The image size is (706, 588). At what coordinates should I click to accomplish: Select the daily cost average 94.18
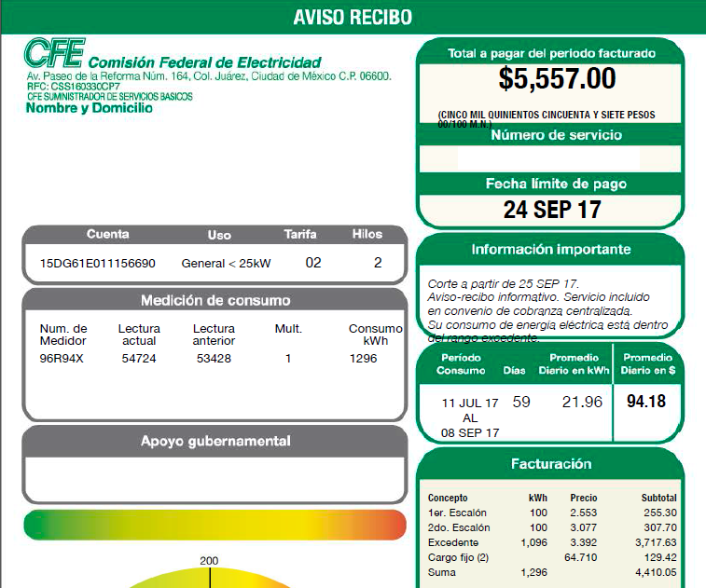pos(646,402)
